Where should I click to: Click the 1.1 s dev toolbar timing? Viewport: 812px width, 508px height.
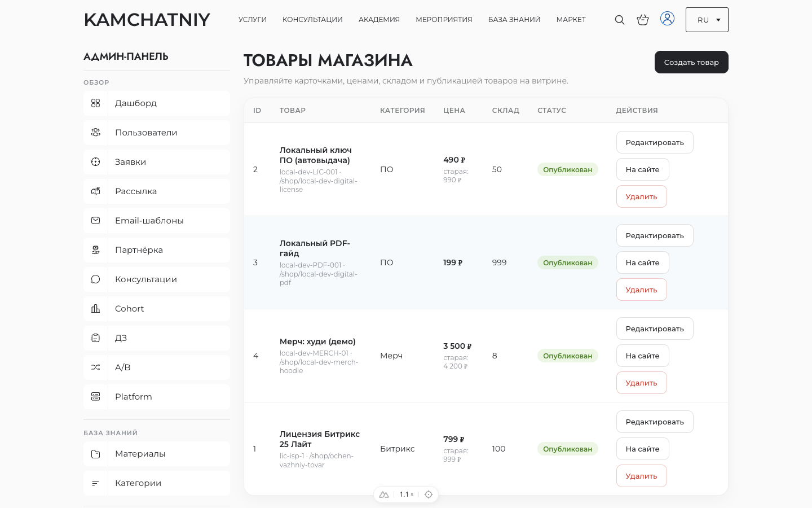[x=407, y=494]
